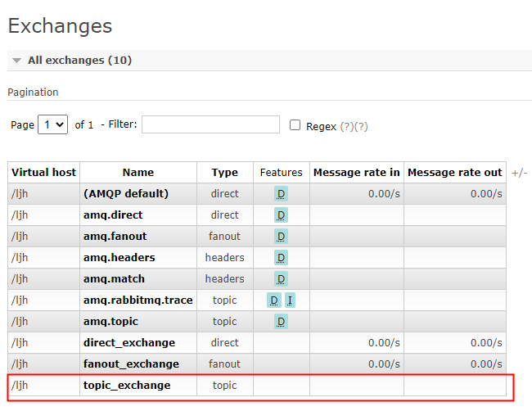Click message rate in value for (AMQP default)
Screen dimensions: 532x411
(x=384, y=194)
